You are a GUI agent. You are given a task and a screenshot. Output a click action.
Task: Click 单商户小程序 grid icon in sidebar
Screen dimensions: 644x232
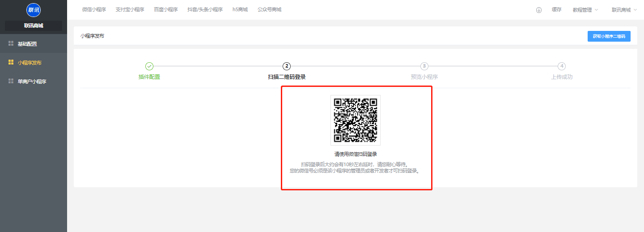pos(11,81)
